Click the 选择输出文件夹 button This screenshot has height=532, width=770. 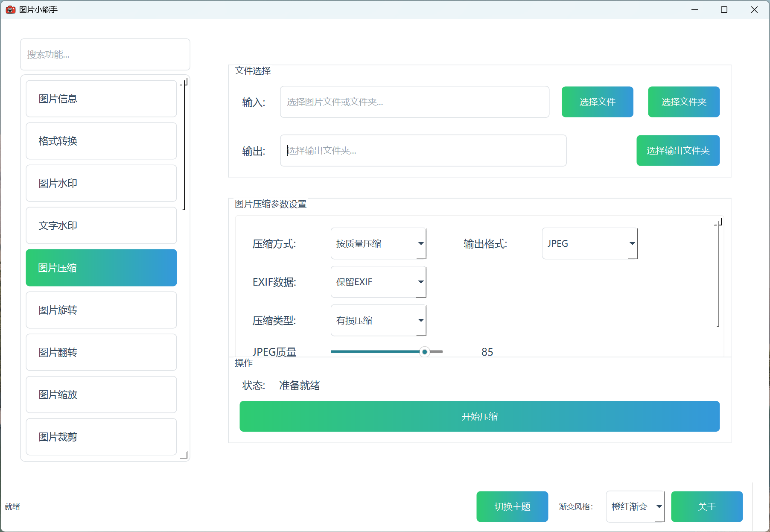tap(677, 150)
